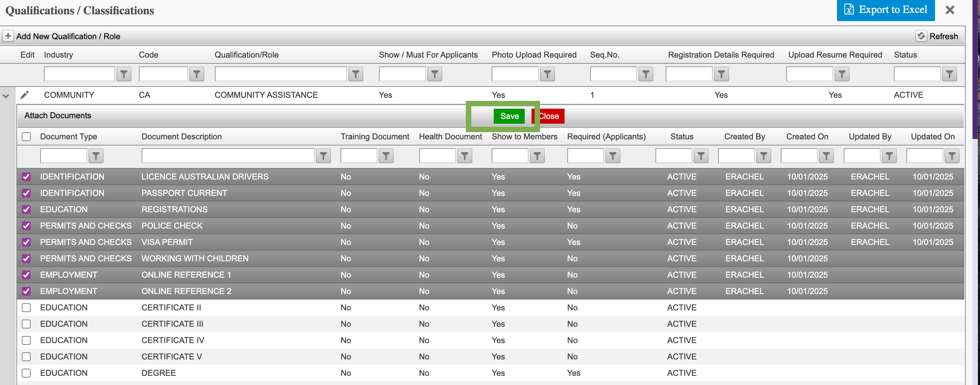Image resolution: width=980 pixels, height=385 pixels.
Task: Edit the COMMUNITY row with pencil icon
Action: click(x=25, y=95)
